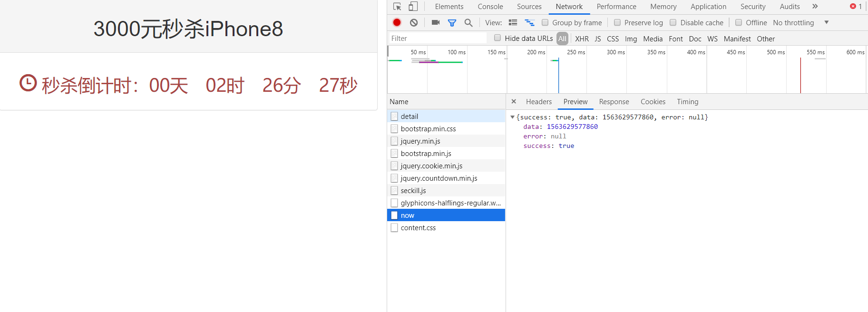Open the Memory tab
Viewport: 868px width, 312px height.
click(663, 7)
